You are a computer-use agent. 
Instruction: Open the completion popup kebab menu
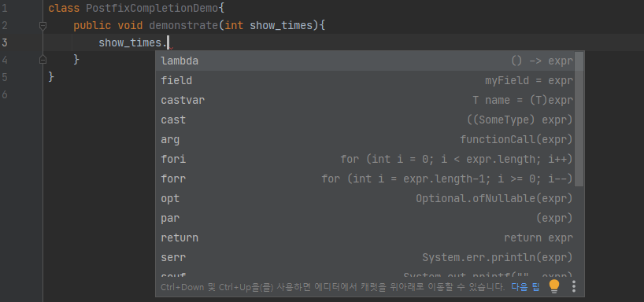pyautogui.click(x=574, y=286)
